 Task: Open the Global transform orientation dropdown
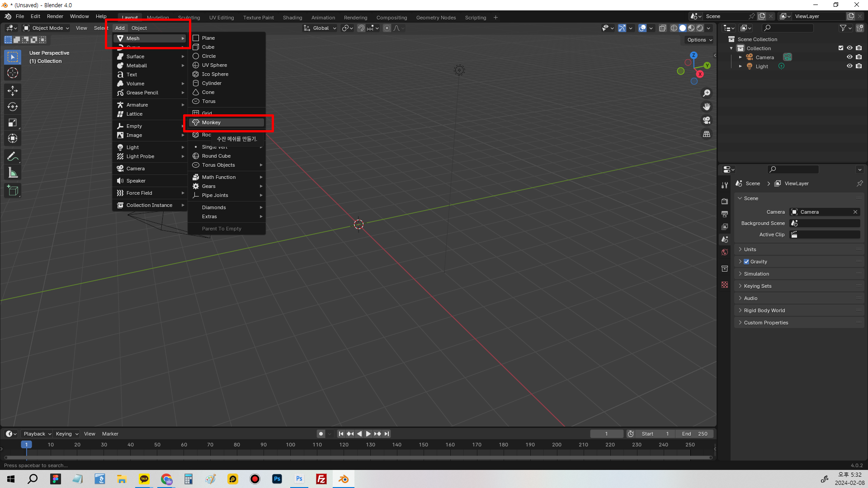pyautogui.click(x=320, y=28)
